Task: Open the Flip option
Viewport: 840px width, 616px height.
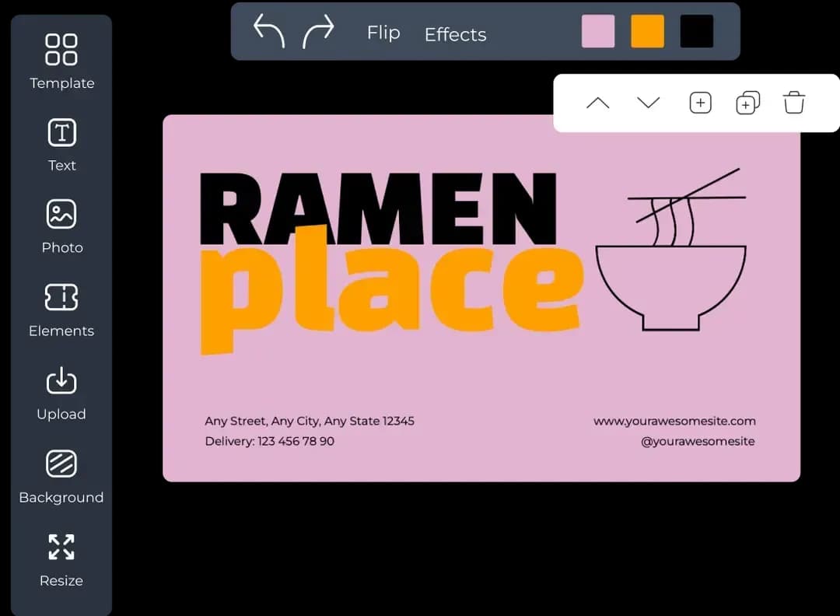Action: [383, 33]
